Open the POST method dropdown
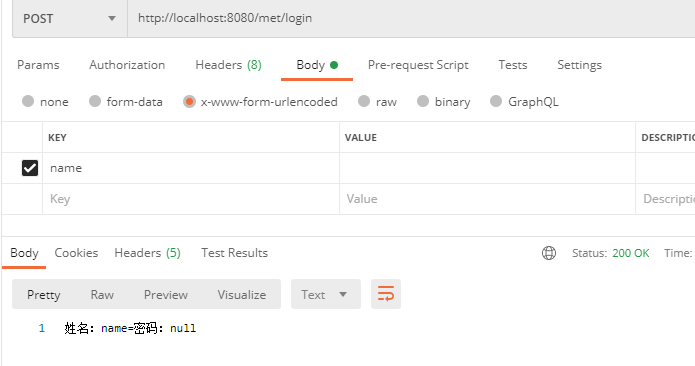This screenshot has width=695, height=366. pos(70,19)
